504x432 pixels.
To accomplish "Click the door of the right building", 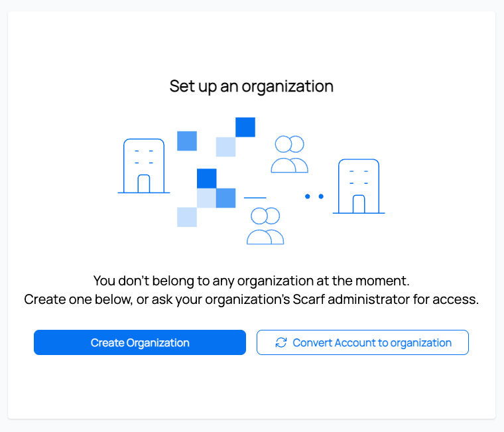I will [x=359, y=204].
